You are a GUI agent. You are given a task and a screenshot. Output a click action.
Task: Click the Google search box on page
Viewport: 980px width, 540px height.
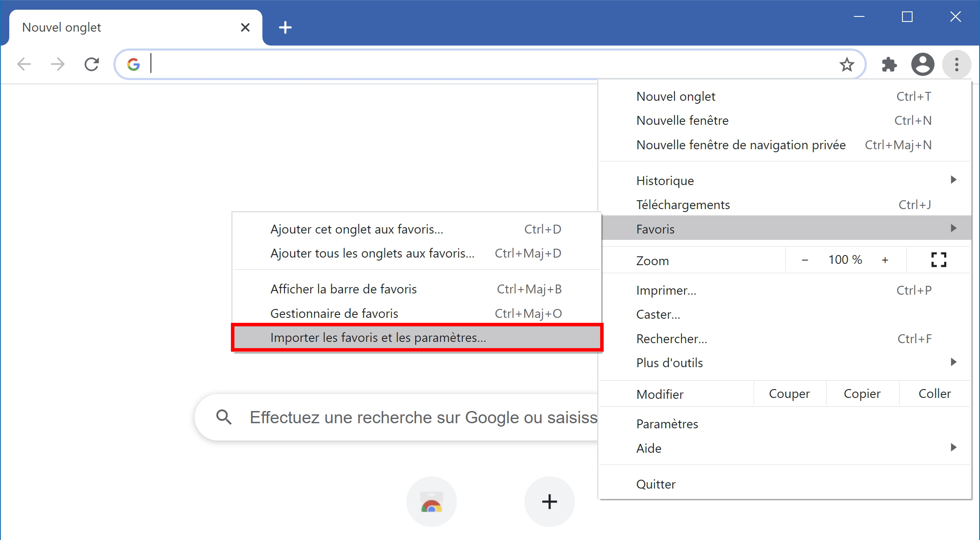tap(396, 417)
